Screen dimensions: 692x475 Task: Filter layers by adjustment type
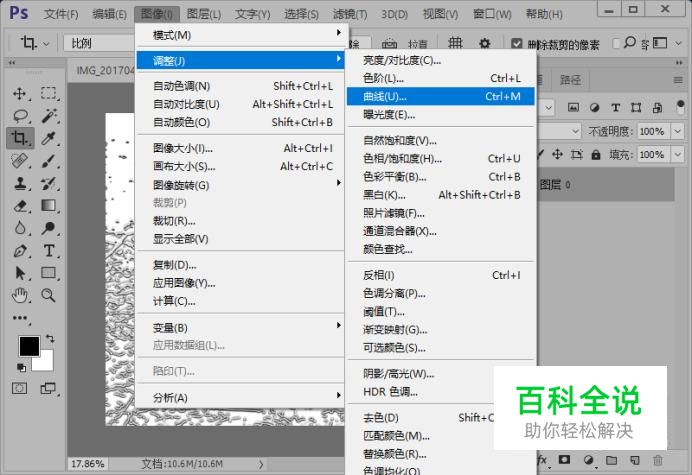click(x=594, y=107)
